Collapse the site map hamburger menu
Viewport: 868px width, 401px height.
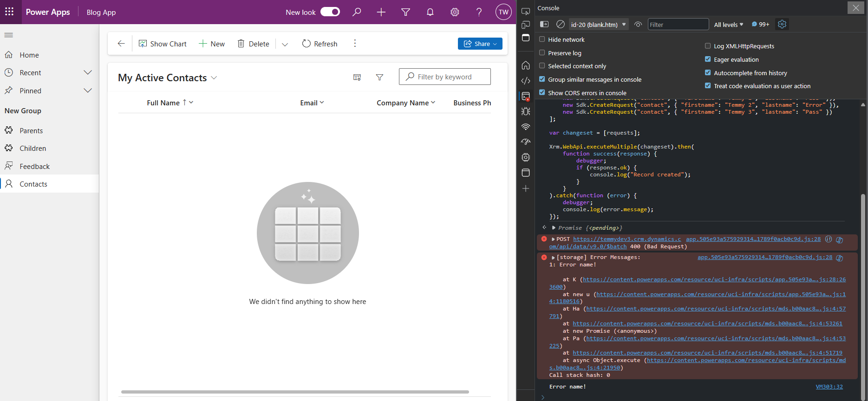9,35
